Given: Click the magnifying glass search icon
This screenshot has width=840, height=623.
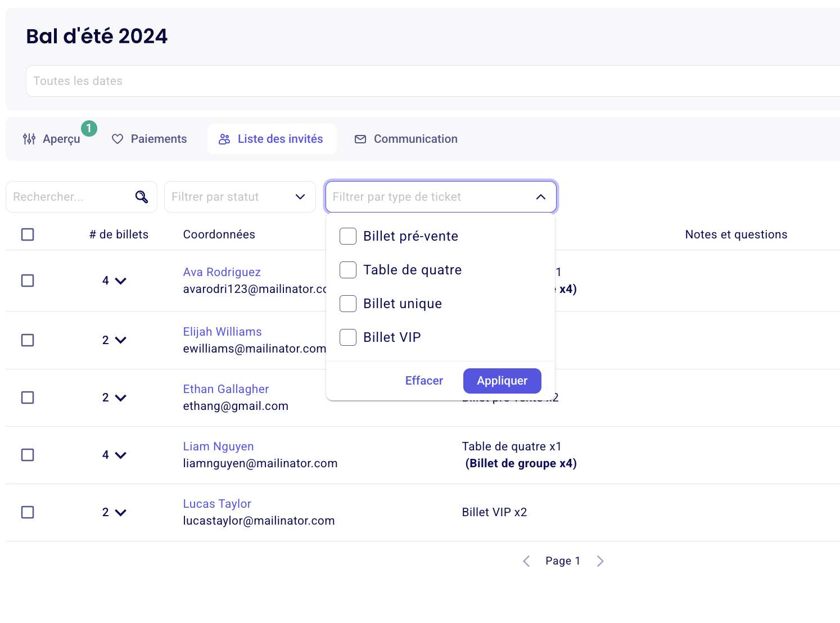Looking at the screenshot, I should 142,197.
